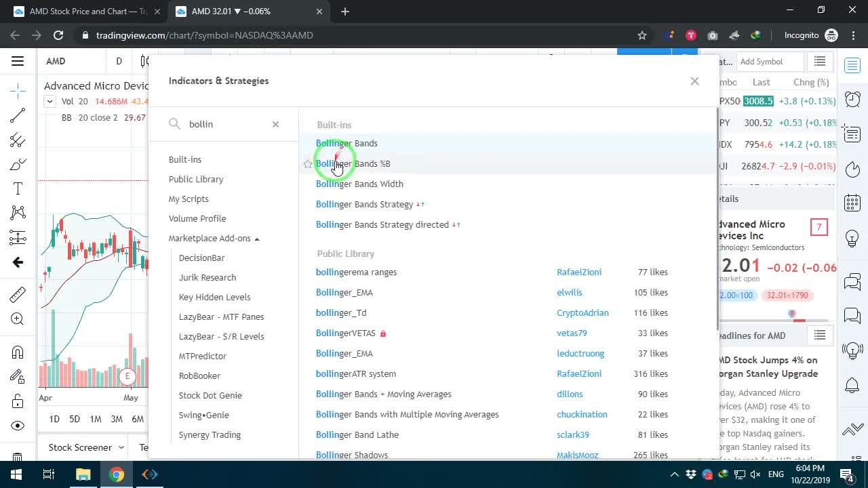Open the private chats panel
The width and height of the screenshot is (868, 488).
852,315
